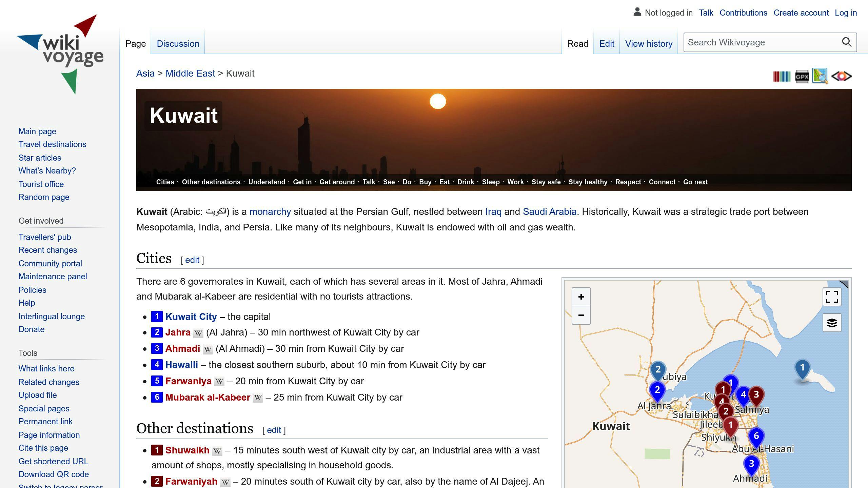Open Tourist office sidebar link
Screen dimensions: 868x488
pos(41,184)
